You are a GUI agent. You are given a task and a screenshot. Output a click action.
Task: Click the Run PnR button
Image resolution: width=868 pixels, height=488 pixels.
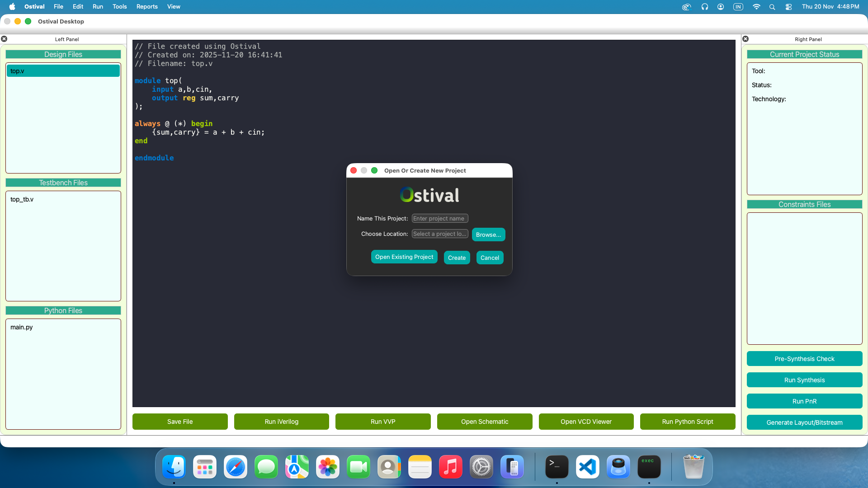click(x=804, y=401)
